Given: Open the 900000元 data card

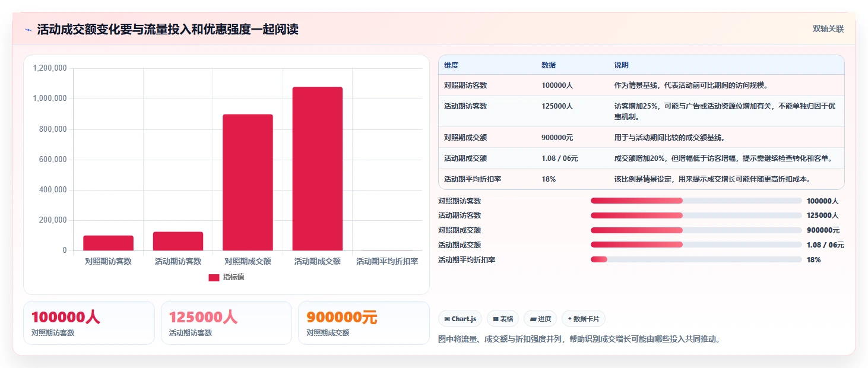Looking at the screenshot, I should tap(363, 323).
